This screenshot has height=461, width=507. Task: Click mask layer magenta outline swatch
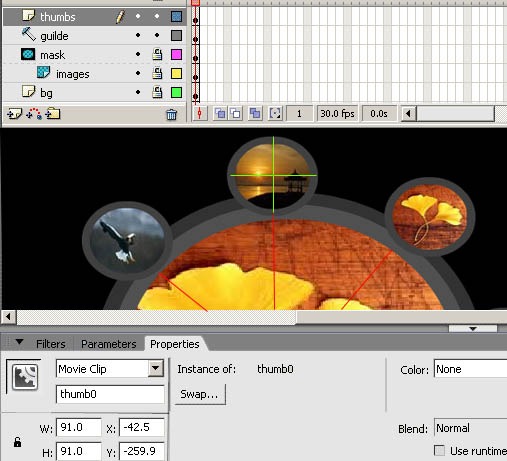point(176,54)
